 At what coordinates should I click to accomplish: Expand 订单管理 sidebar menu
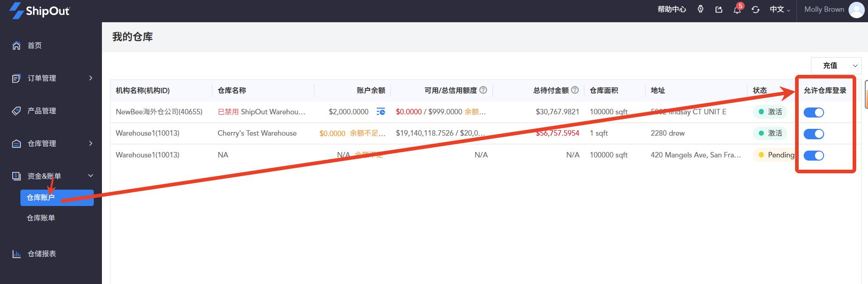coord(52,78)
